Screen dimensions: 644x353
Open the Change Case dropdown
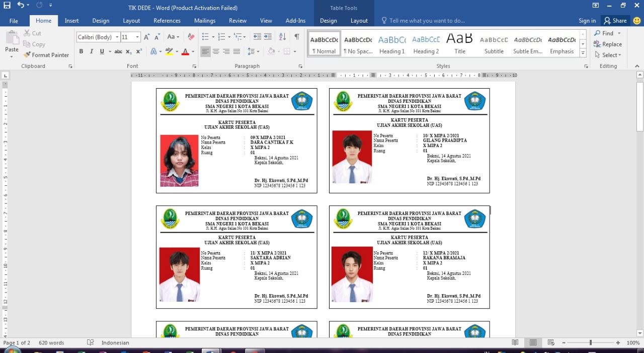pos(174,37)
